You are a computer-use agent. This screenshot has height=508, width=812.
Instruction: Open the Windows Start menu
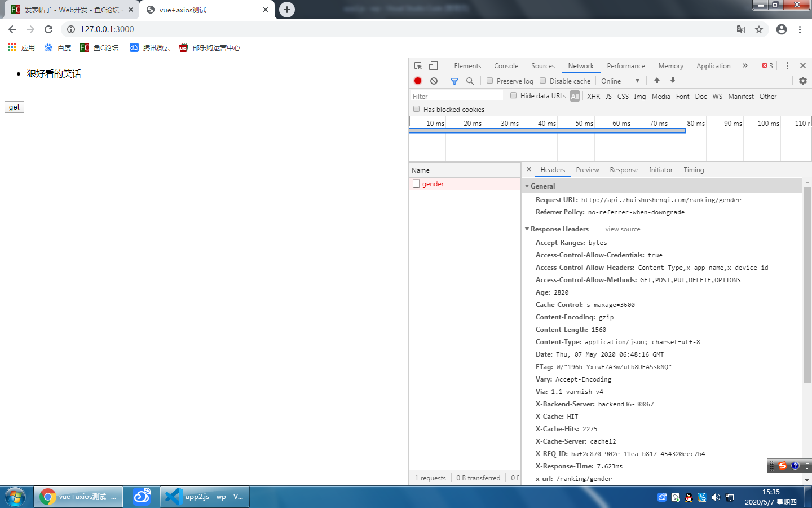point(15,497)
